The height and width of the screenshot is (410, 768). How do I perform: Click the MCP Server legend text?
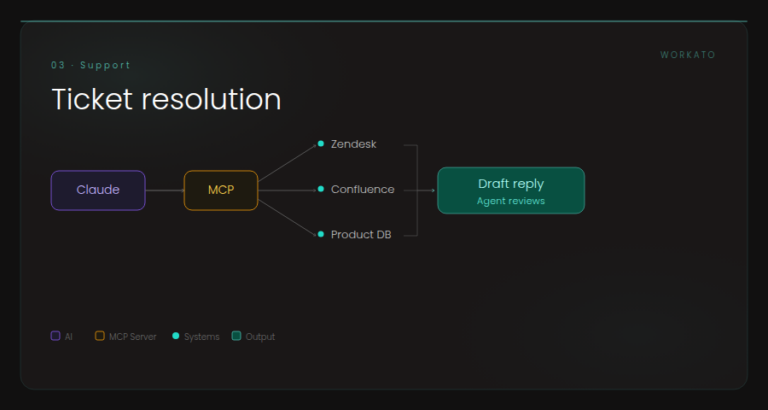pyautogui.click(x=133, y=337)
